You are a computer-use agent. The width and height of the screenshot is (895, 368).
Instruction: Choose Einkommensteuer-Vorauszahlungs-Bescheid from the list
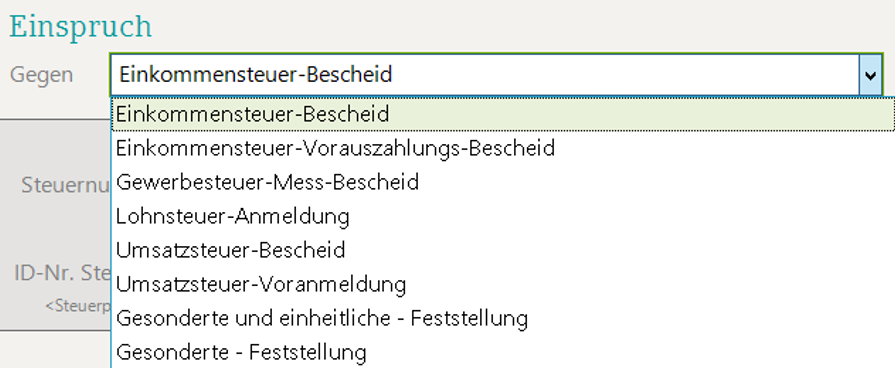(503, 148)
